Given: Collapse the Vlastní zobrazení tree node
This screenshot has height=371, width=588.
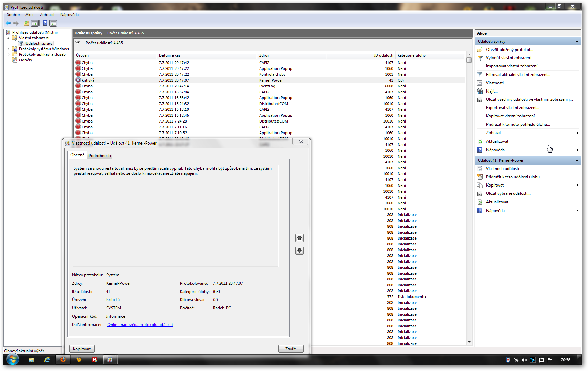Looking at the screenshot, I should 8,38.
